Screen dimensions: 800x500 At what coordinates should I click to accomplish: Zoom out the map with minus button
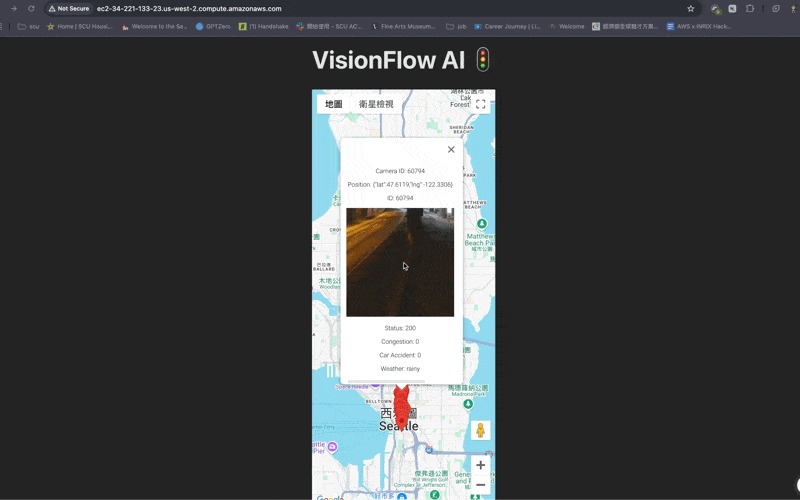(480, 485)
